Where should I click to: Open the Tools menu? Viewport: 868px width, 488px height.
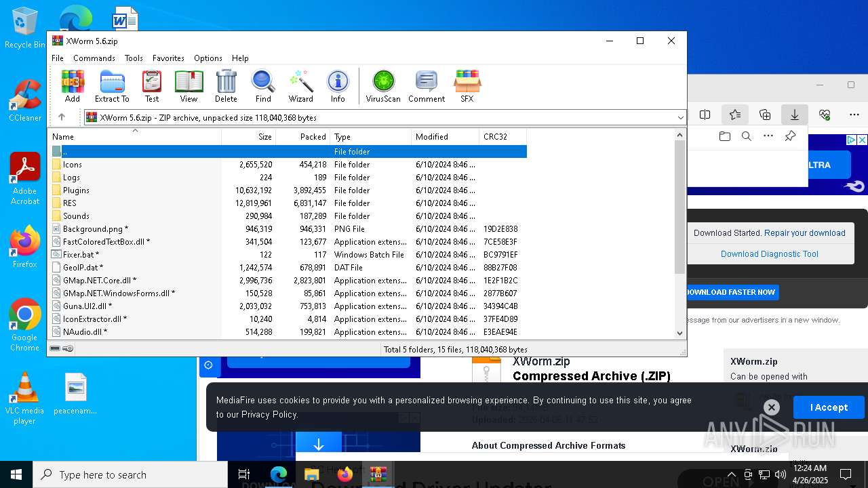[x=134, y=58]
